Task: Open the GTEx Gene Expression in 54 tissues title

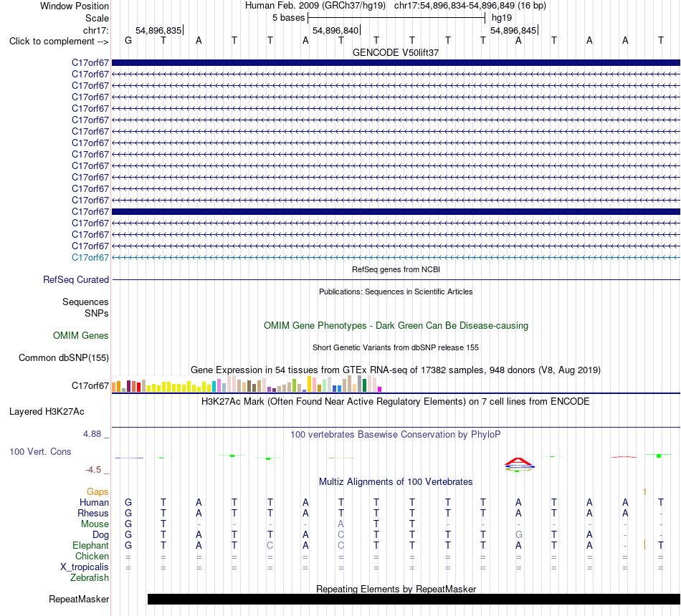Action: coord(396,370)
